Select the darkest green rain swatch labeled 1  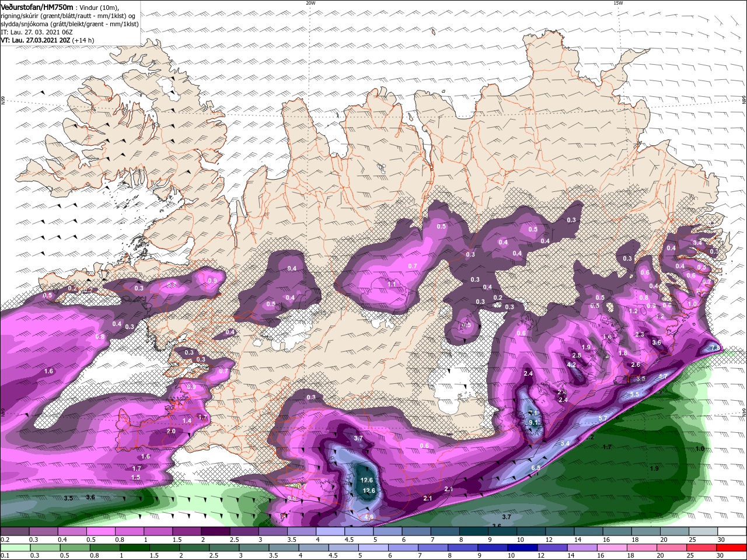point(134,548)
